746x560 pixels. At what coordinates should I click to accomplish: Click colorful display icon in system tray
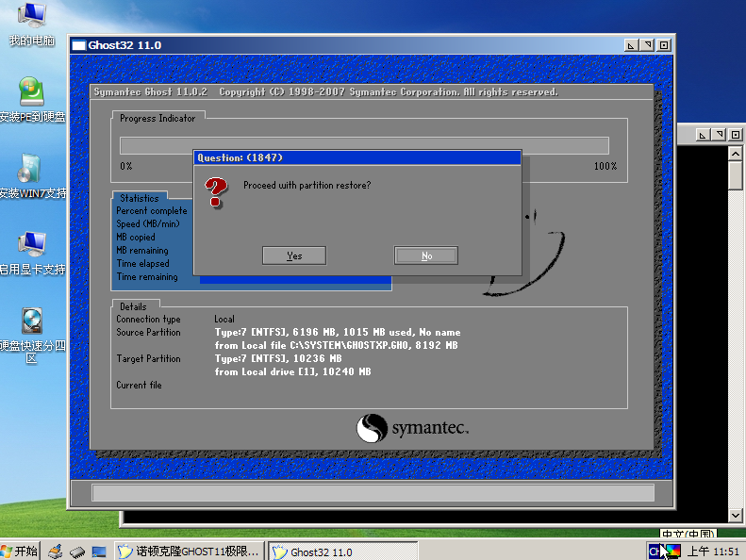coord(673,551)
